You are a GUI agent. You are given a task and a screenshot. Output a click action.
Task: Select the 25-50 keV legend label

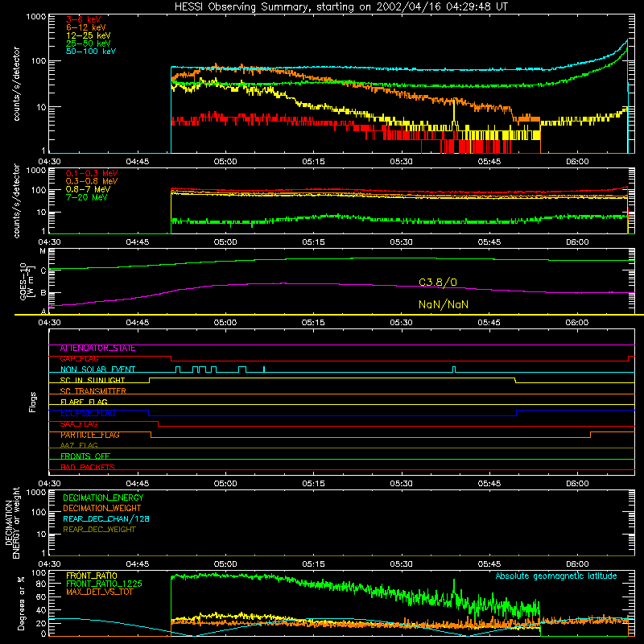tap(89, 43)
